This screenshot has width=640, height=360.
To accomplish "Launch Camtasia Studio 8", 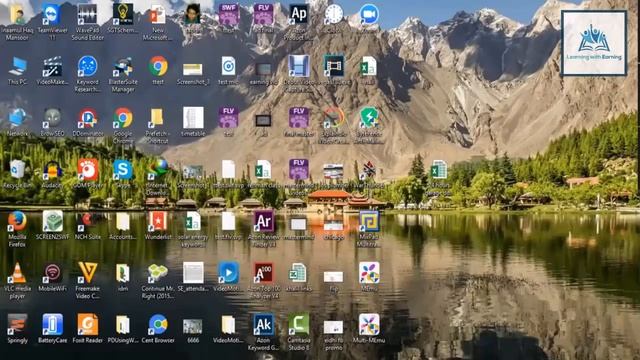I will click(299, 324).
